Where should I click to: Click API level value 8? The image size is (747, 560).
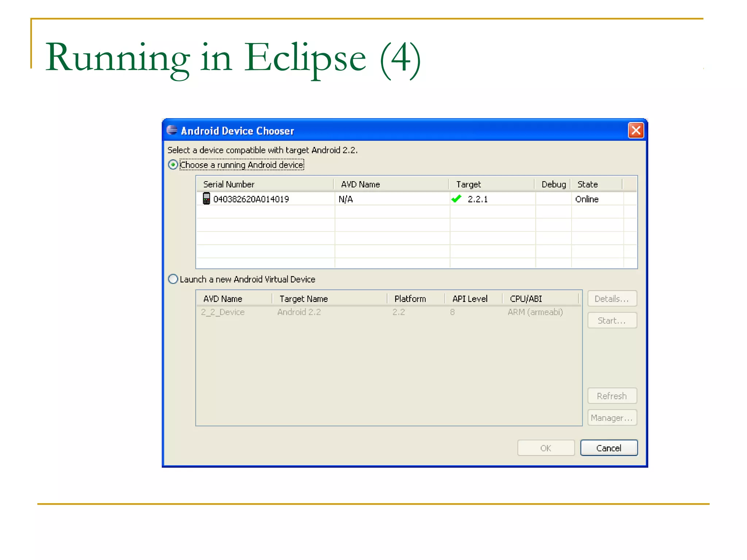click(452, 312)
